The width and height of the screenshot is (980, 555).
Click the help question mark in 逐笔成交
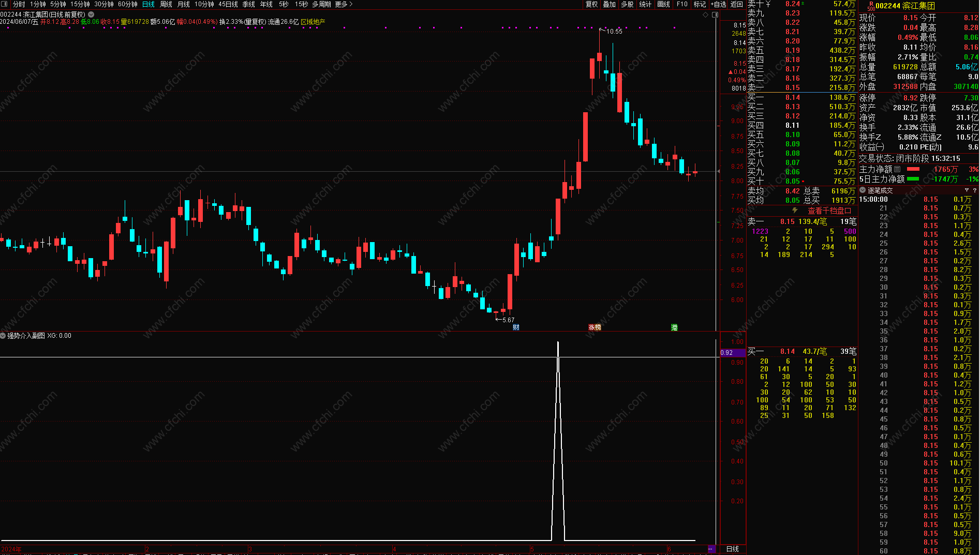click(975, 190)
